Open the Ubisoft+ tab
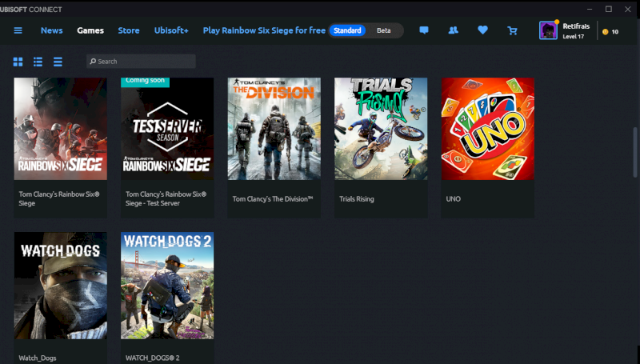 pyautogui.click(x=171, y=30)
